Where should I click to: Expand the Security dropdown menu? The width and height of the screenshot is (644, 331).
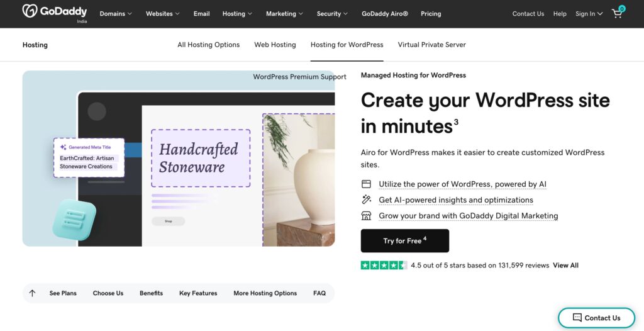[x=332, y=14]
